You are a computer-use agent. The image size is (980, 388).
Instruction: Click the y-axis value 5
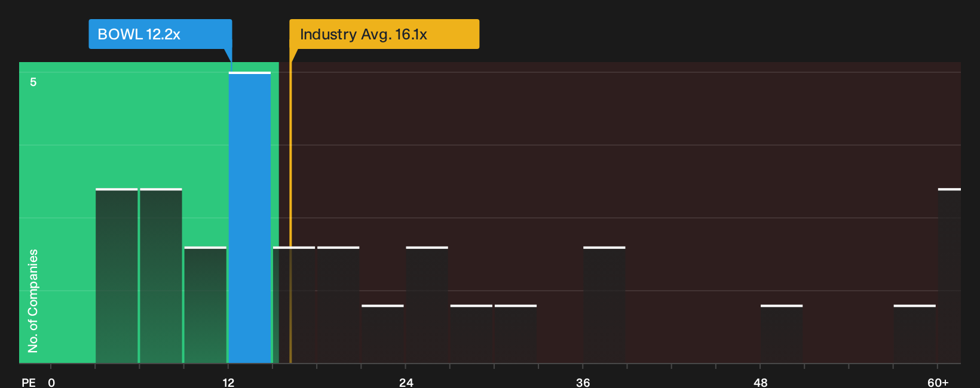click(x=33, y=82)
